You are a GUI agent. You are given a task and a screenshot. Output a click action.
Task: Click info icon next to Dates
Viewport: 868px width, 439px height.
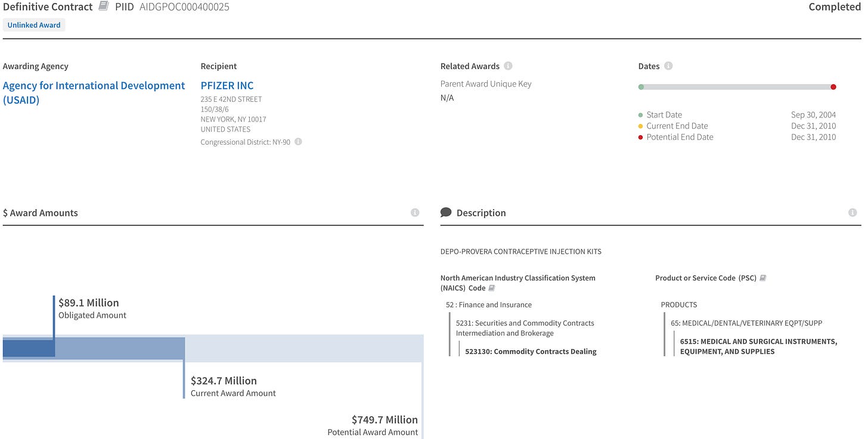point(668,66)
